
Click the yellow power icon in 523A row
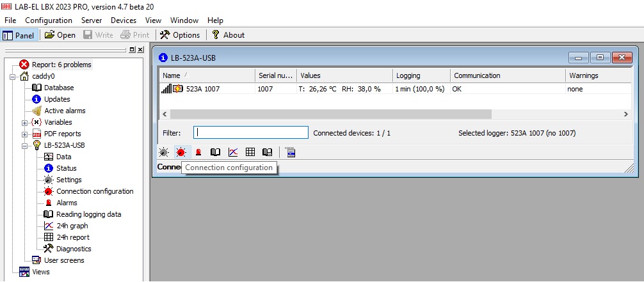point(177,89)
